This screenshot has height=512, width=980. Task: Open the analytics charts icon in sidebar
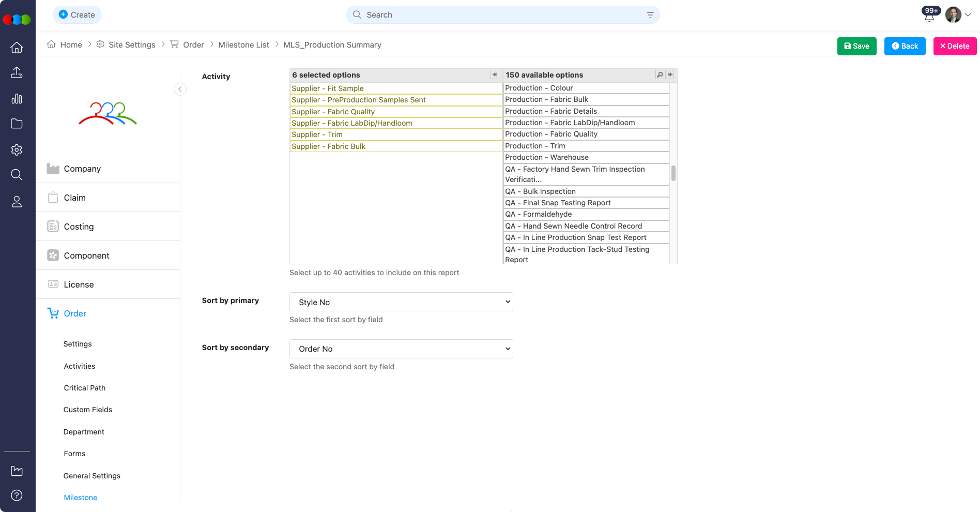[x=17, y=98]
